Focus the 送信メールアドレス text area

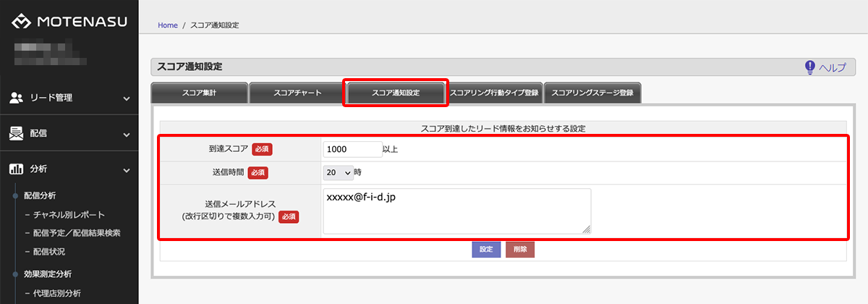pos(456,211)
